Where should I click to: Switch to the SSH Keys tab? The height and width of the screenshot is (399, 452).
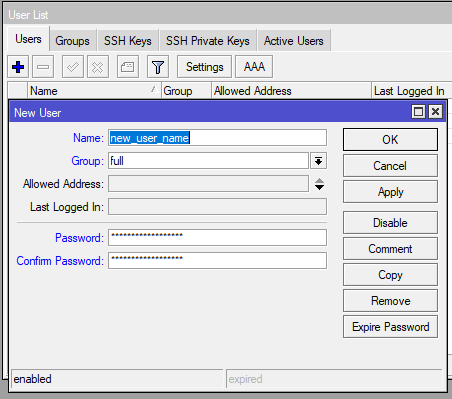click(128, 41)
